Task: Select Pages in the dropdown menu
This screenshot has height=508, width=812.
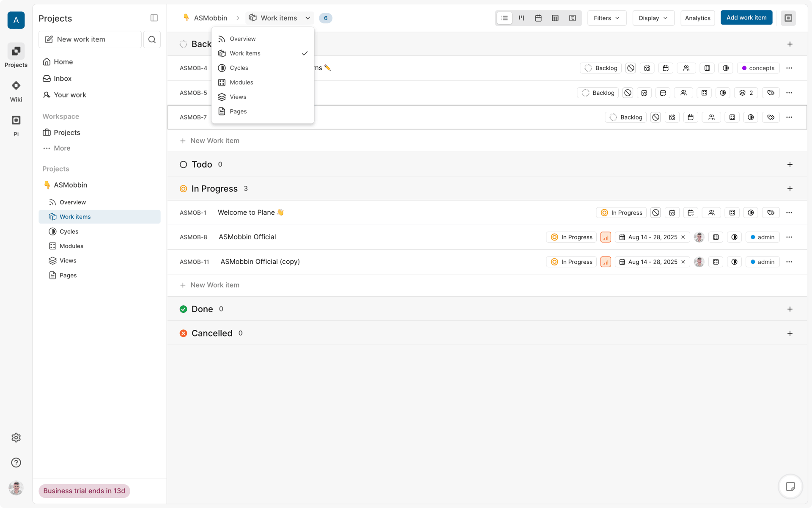Action: coord(263,111)
